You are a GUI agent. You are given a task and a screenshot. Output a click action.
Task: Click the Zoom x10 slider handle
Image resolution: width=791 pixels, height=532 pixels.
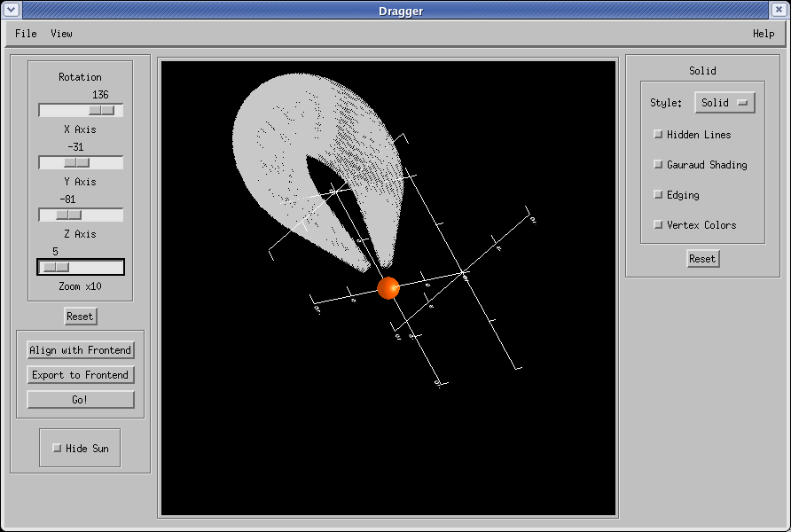click(x=55, y=267)
